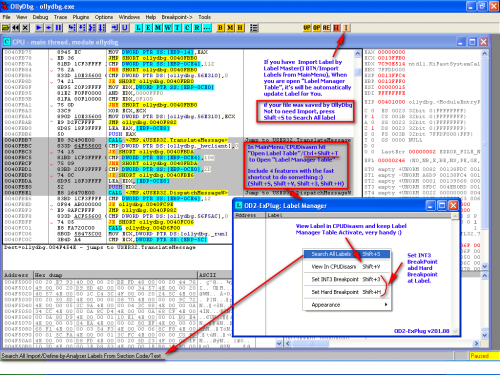Click horizontal scrollbar left arrow below stack pane
The width and height of the screenshot is (500, 375).
click(288, 343)
